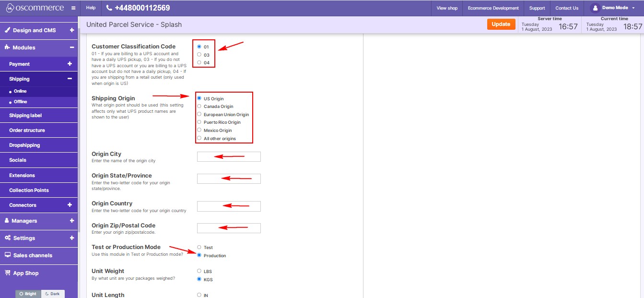Image resolution: width=644 pixels, height=298 pixels.
Task: Toggle the hamburger menu icon
Action: pos(73,8)
